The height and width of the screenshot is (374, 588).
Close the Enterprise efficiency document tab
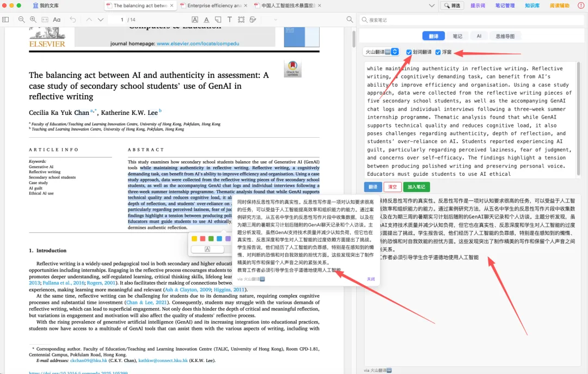click(246, 5)
